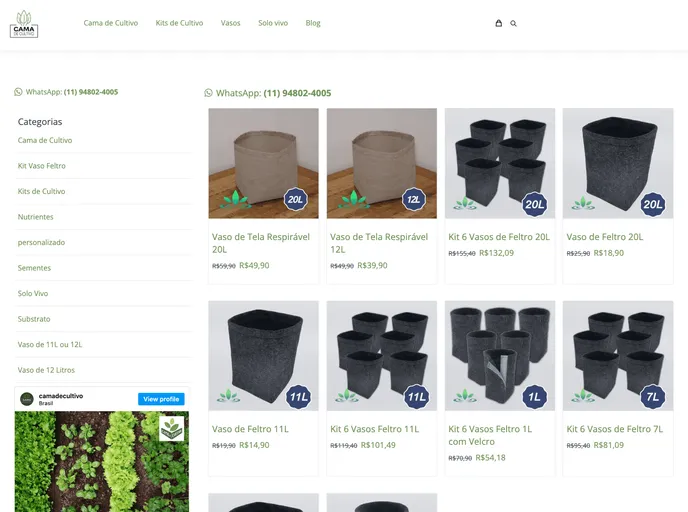The image size is (688, 512).
Task: Click the WhatsApp icon above product grid
Action: 209,93
